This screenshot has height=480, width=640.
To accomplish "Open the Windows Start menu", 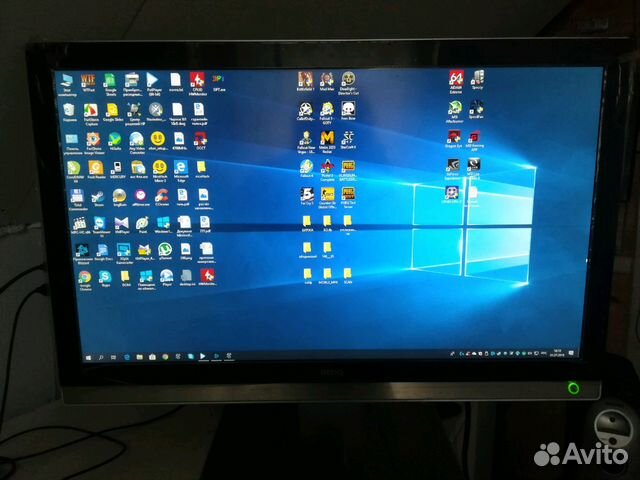I will click(x=89, y=355).
